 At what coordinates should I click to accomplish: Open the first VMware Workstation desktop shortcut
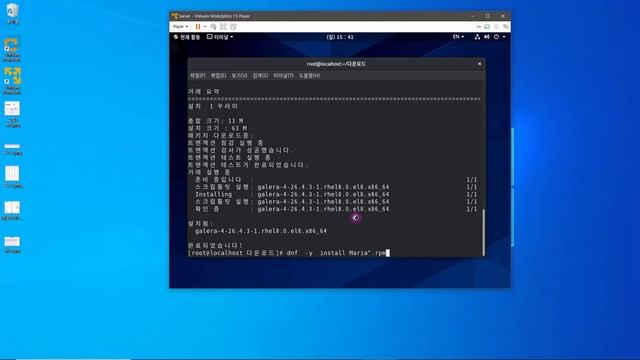[12, 49]
